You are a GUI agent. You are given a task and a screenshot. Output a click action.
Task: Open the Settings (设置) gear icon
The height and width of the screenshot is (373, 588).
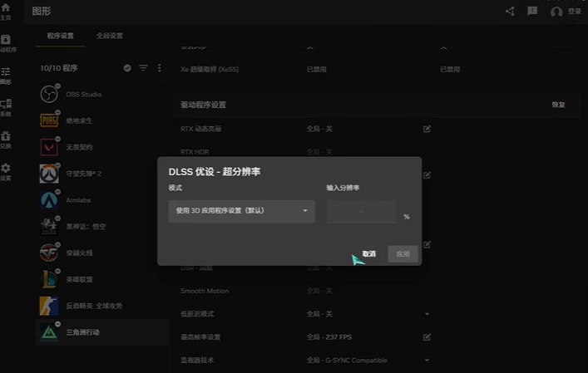6,169
